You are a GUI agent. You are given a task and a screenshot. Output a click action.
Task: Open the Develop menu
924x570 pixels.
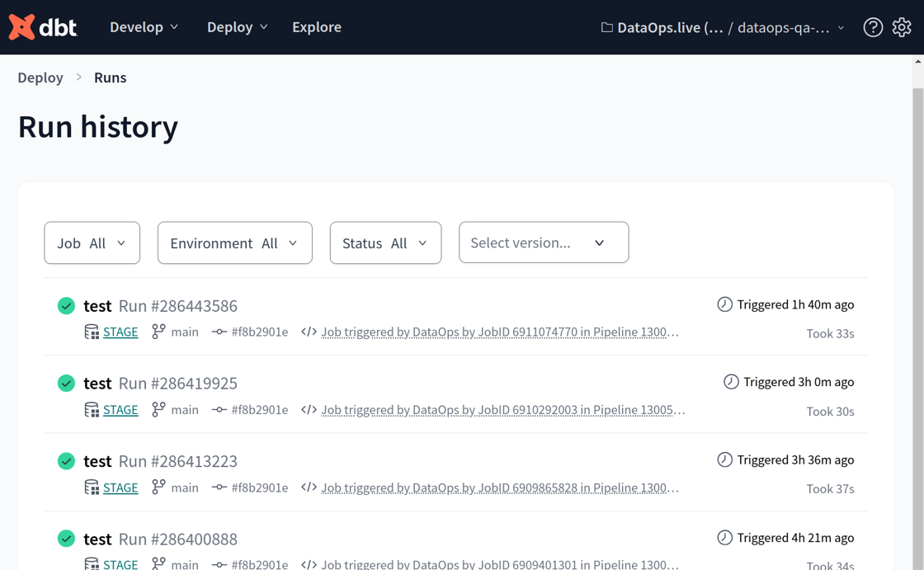144,27
